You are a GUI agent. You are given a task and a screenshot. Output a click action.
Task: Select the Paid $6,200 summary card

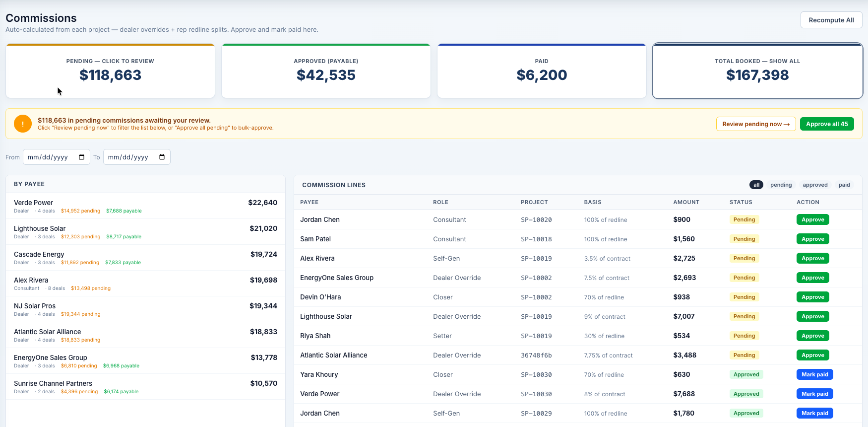coord(542,71)
